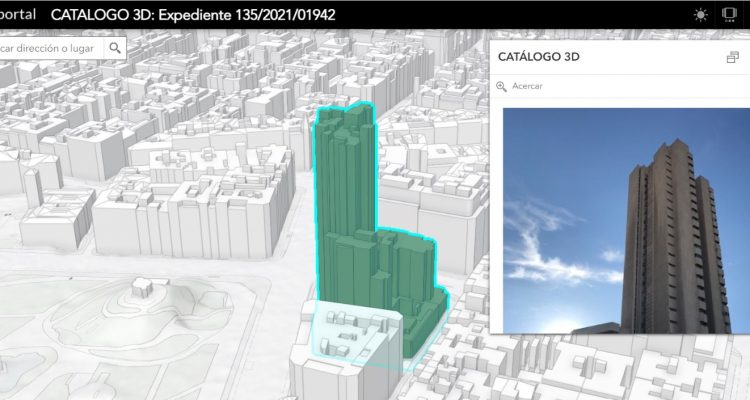This screenshot has width=750, height=400.
Task: Open the tower photo in the popup
Action: click(x=627, y=221)
